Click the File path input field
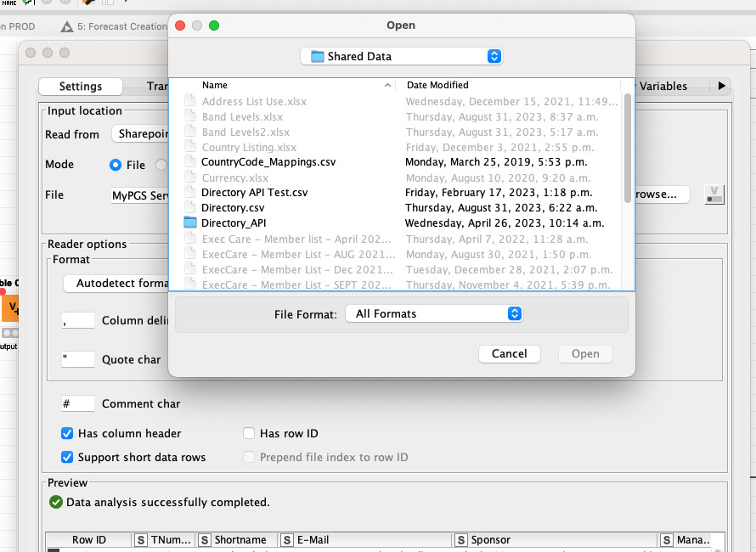The width and height of the screenshot is (756, 552). coord(140,195)
